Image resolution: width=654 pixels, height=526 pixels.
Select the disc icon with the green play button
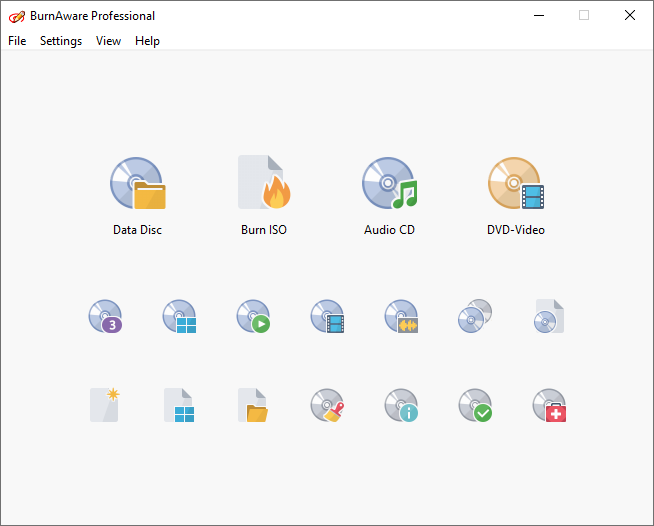(x=253, y=316)
